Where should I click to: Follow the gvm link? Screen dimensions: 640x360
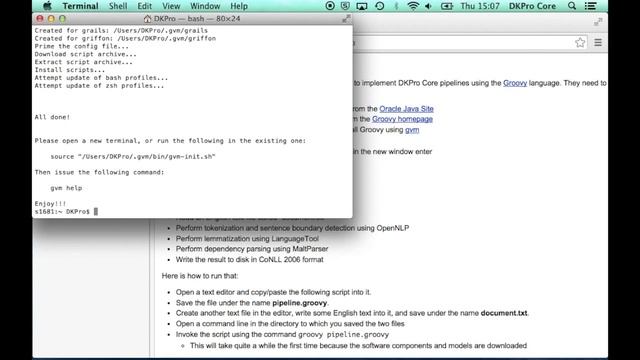click(x=412, y=130)
